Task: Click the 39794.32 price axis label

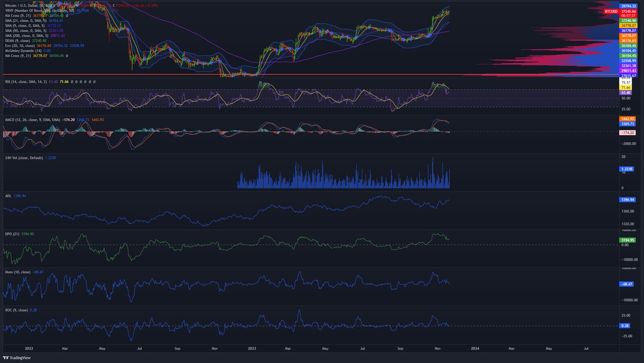Action: point(629,6)
